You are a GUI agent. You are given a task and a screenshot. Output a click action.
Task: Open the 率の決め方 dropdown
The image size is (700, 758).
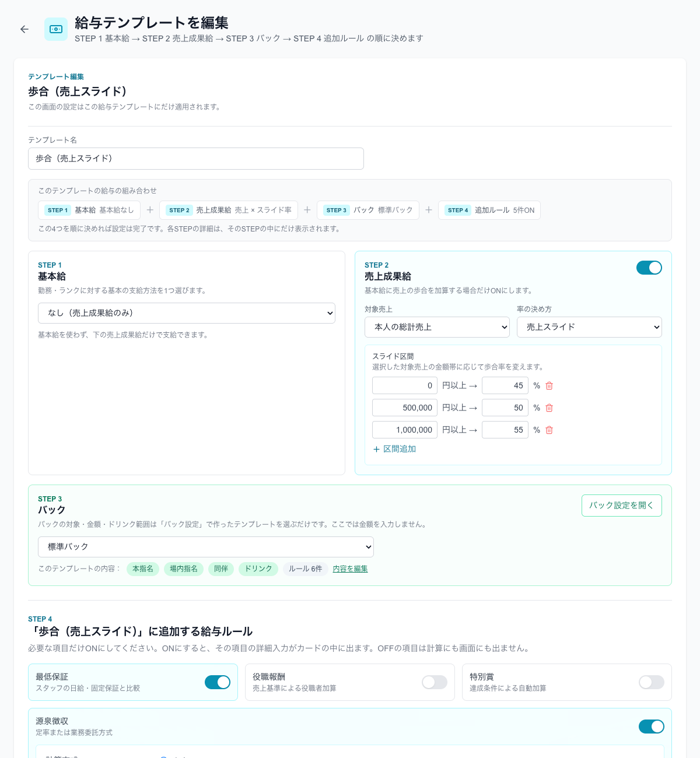pos(589,327)
